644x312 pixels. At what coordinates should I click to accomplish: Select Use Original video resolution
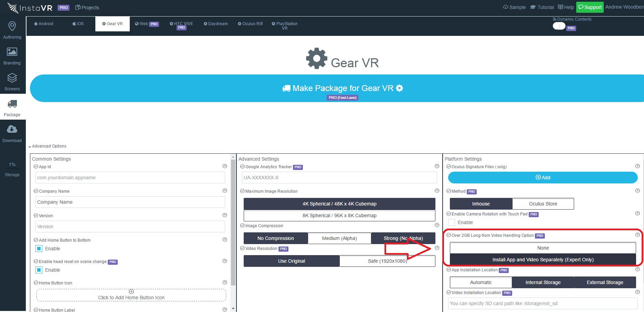coord(292,261)
